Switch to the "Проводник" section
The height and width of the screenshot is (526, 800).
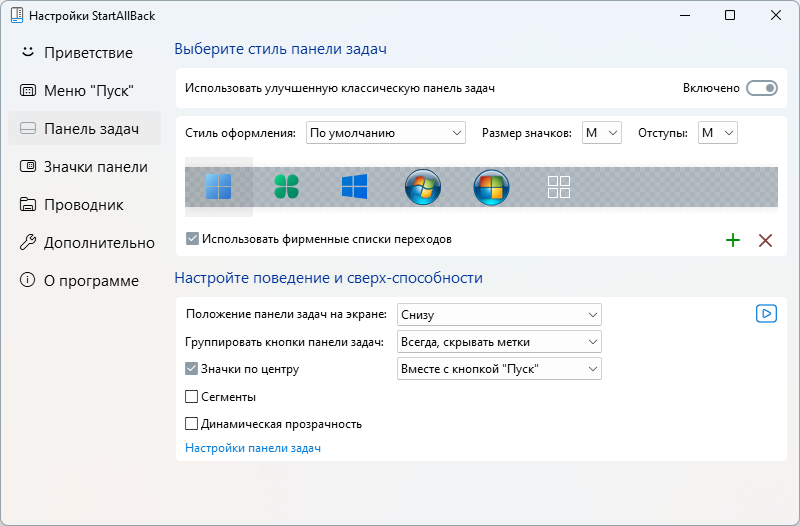(x=84, y=205)
